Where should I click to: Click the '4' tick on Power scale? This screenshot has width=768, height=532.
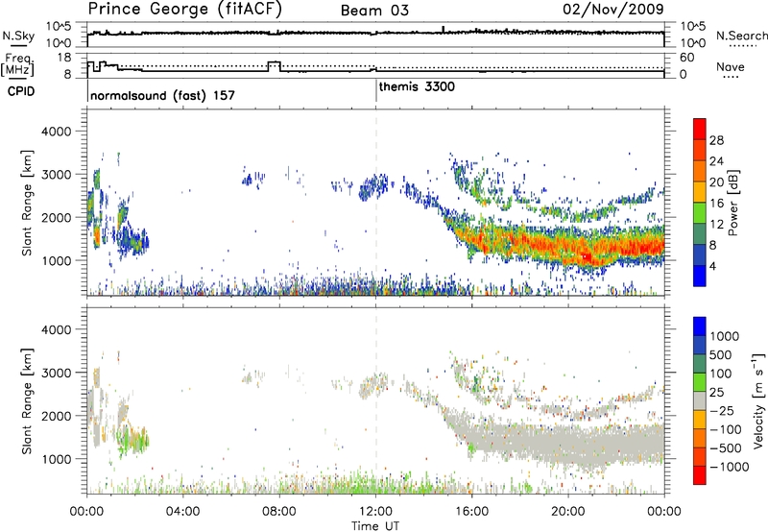(712, 266)
